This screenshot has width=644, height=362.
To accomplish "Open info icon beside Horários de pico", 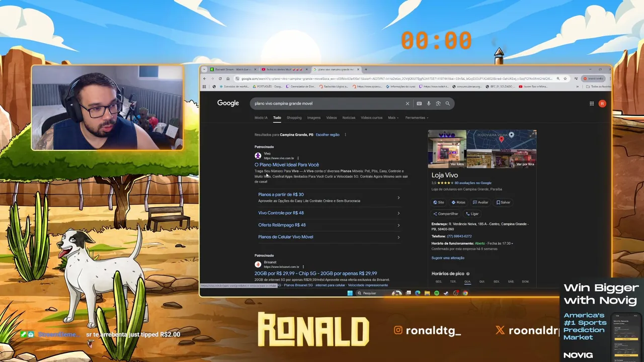I will (x=468, y=274).
